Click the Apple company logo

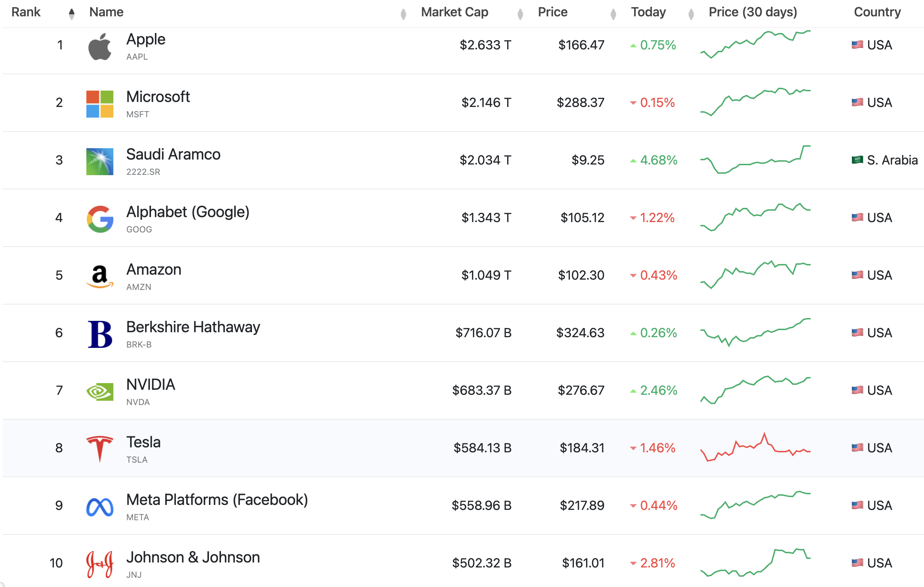point(100,47)
